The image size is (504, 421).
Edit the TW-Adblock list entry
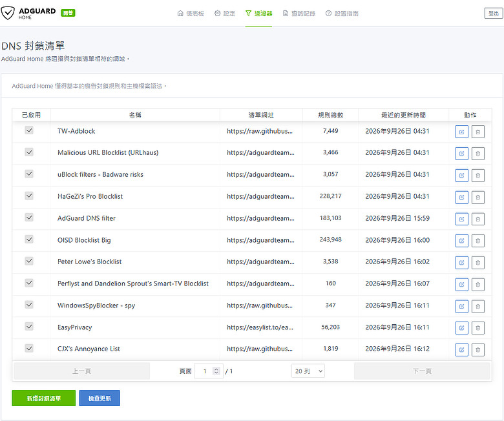[461, 132]
